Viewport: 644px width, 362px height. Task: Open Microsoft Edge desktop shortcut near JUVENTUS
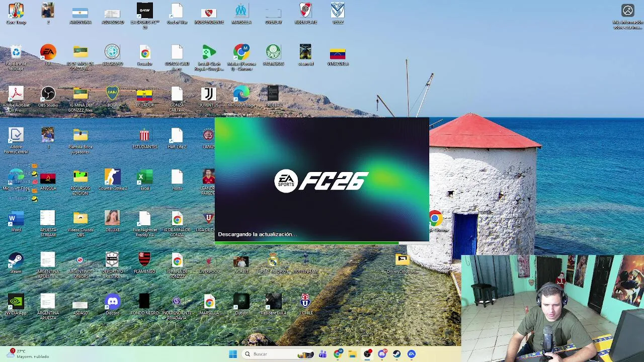[x=241, y=97]
